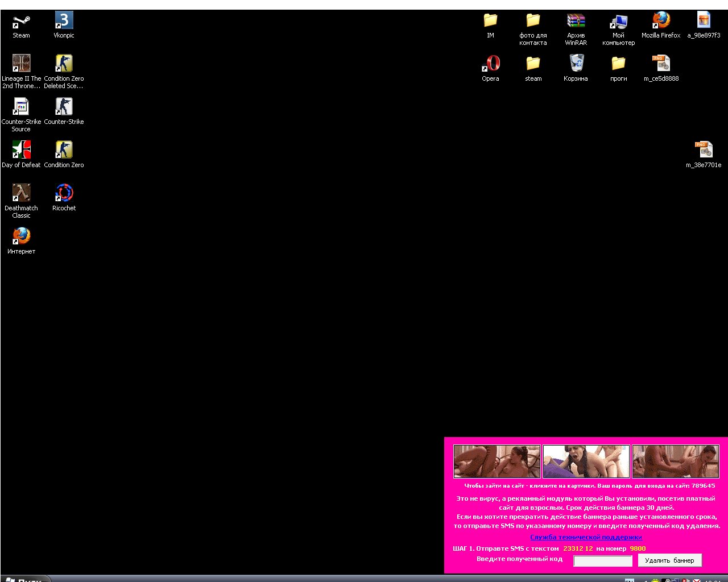This screenshot has width=728, height=582.
Task: Click the 'Введите полученный код' label
Action: click(519, 559)
